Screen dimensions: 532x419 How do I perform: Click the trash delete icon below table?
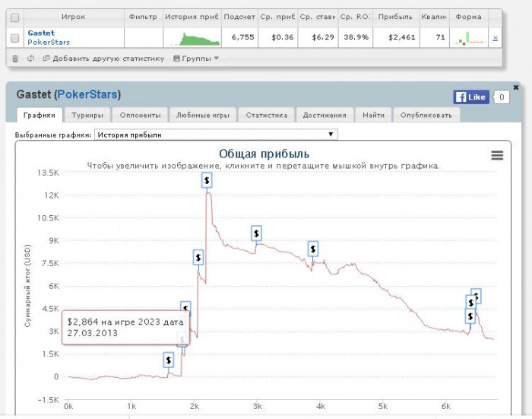pyautogui.click(x=15, y=59)
